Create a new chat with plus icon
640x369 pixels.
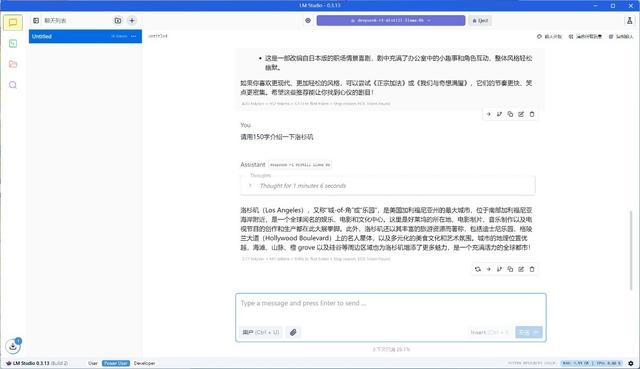132,20
